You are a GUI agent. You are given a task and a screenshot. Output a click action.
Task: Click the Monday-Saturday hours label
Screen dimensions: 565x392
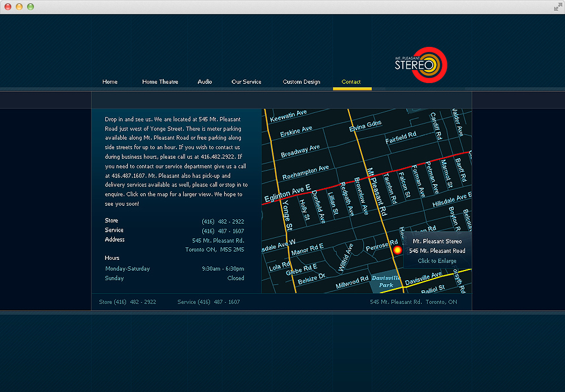128,269
